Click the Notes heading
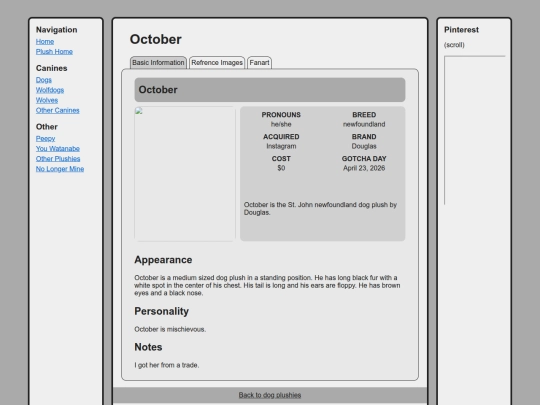The height and width of the screenshot is (405, 540). 148,347
